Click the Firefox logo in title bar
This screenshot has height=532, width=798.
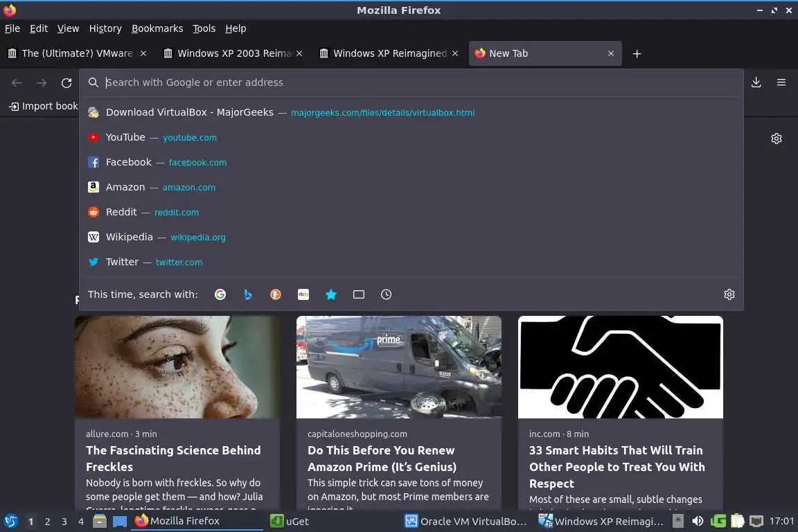tap(10, 10)
